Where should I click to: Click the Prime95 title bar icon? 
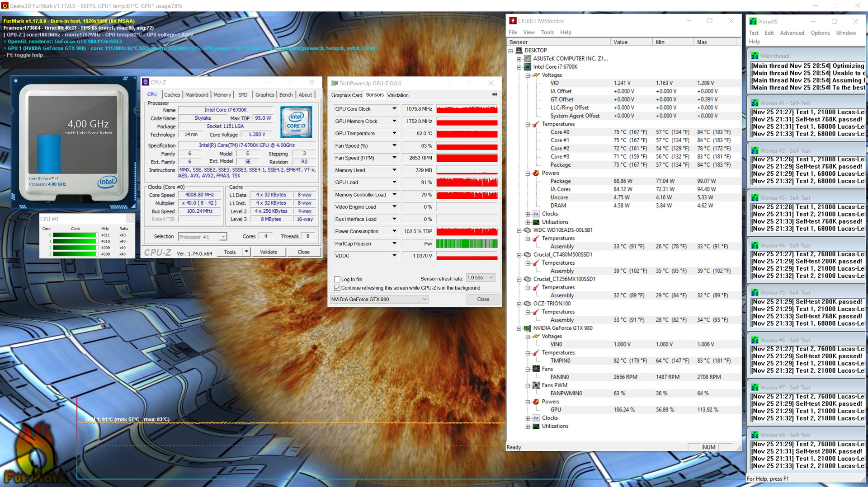pos(753,21)
